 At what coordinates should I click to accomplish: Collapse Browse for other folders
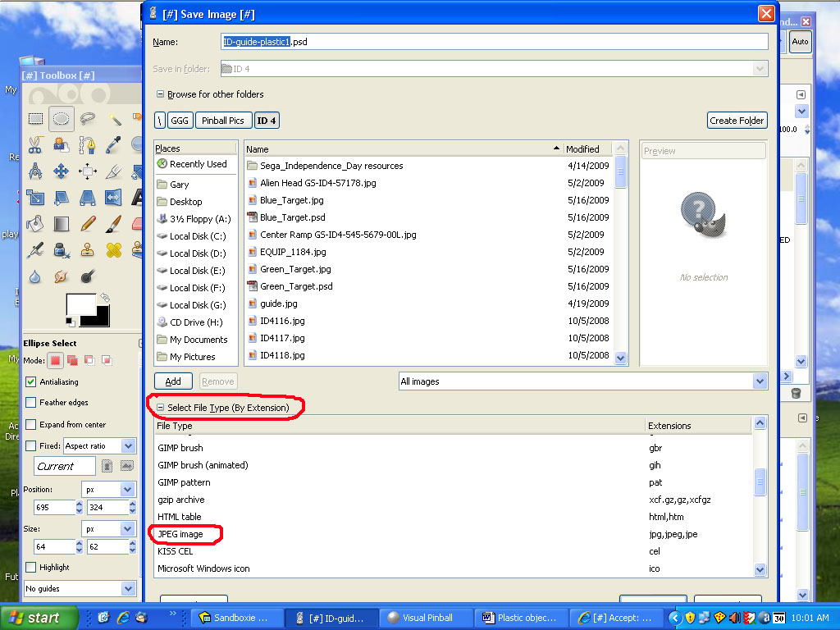(161, 94)
